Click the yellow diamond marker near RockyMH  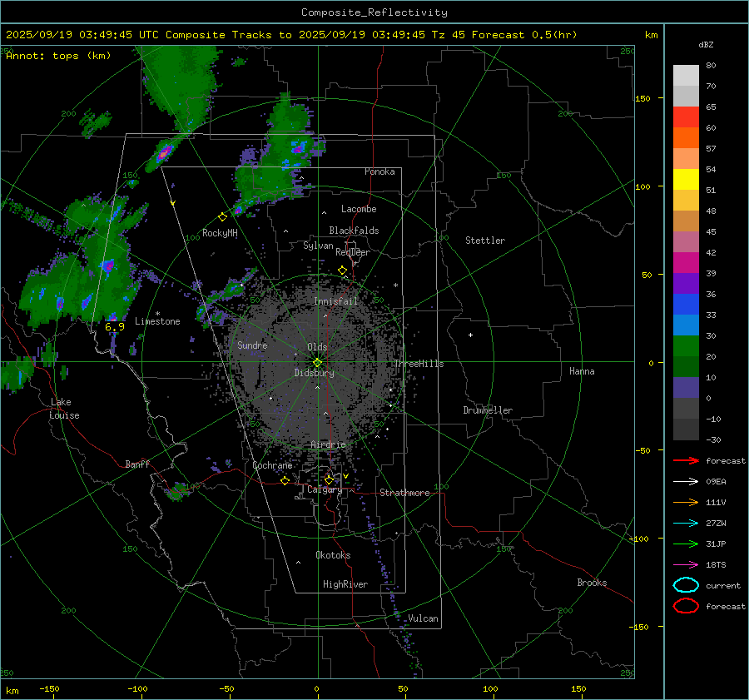click(222, 216)
